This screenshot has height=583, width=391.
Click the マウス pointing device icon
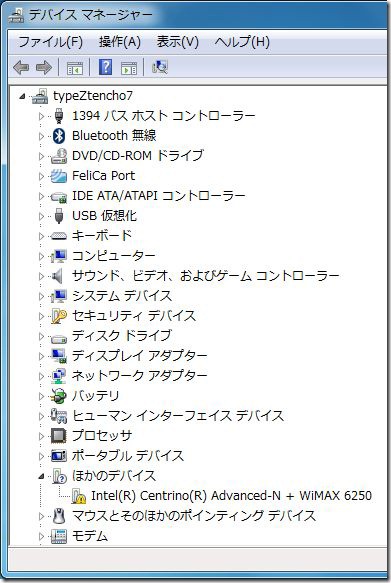tap(58, 516)
